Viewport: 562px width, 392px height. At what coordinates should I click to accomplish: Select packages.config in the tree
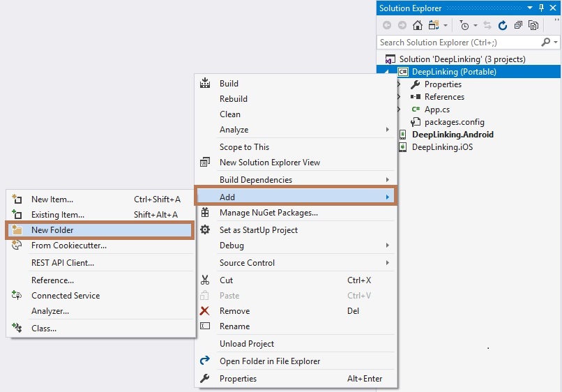pyautogui.click(x=454, y=122)
